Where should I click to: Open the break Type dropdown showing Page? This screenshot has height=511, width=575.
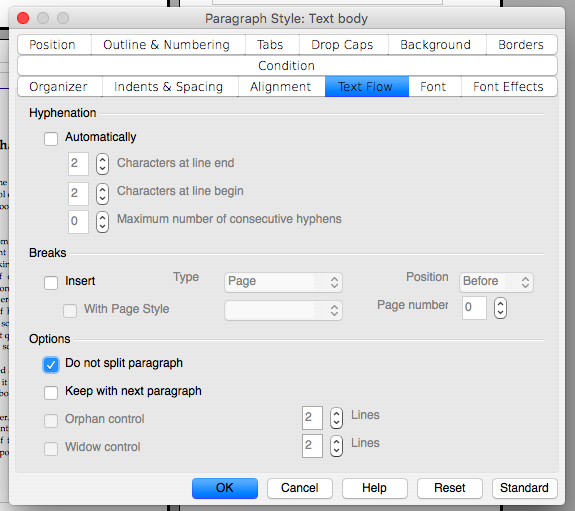(283, 282)
